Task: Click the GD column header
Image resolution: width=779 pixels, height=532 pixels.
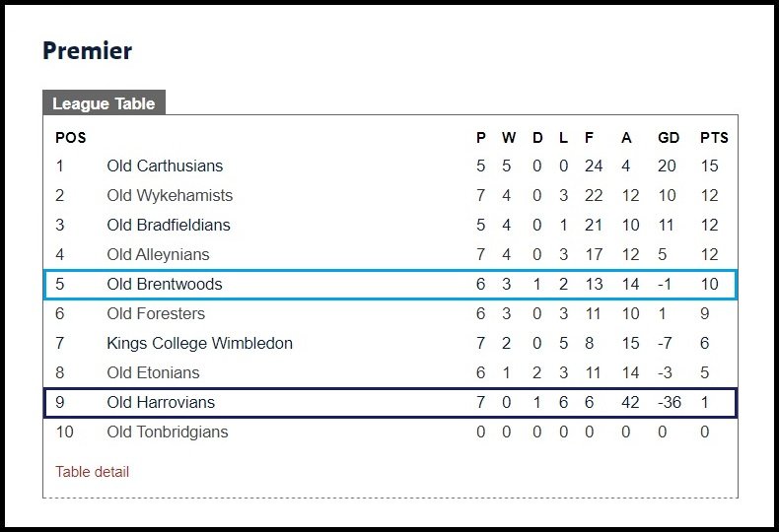Action: (669, 138)
